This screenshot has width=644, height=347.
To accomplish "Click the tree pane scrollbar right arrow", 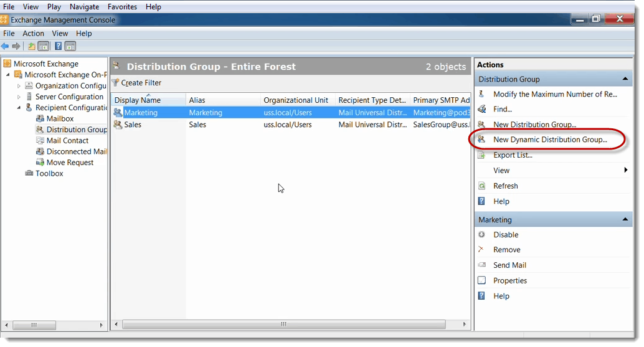I will pyautogui.click(x=101, y=325).
